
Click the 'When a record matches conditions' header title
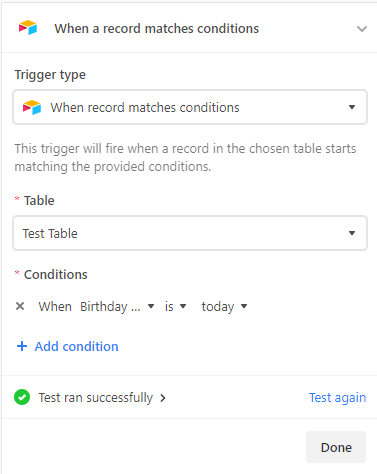tap(157, 29)
